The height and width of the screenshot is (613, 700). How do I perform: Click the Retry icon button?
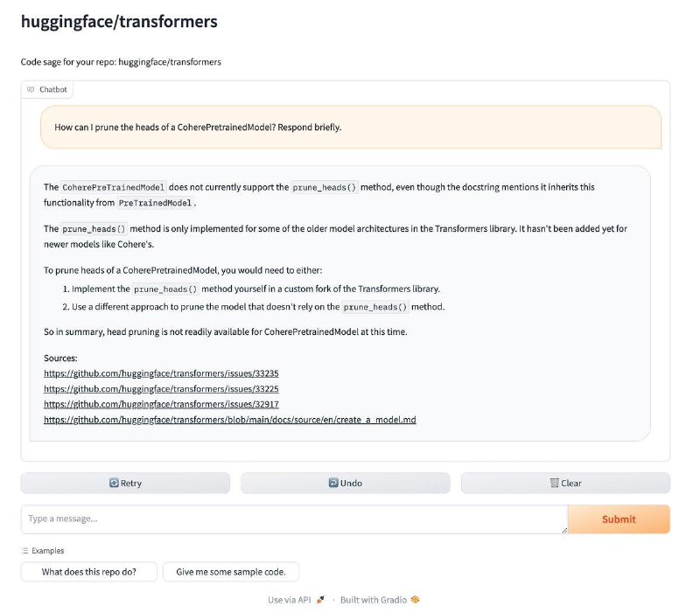tap(114, 484)
